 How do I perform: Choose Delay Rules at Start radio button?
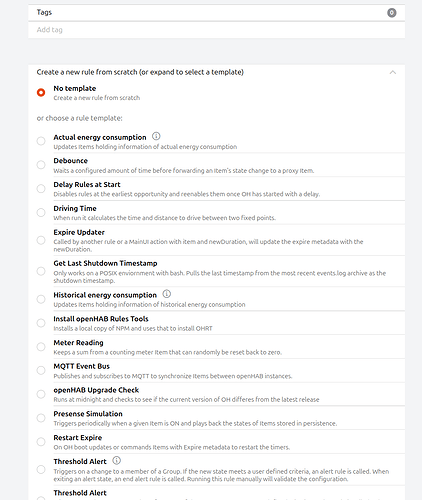point(41,189)
